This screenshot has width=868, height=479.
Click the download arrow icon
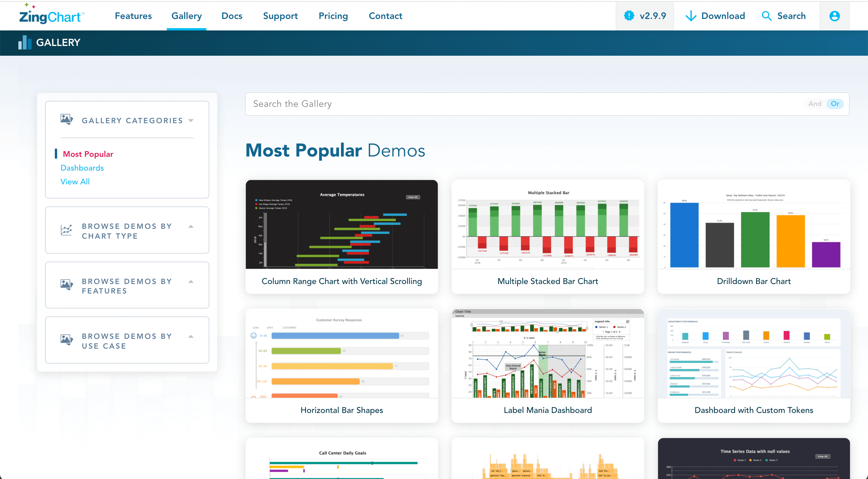tap(691, 16)
